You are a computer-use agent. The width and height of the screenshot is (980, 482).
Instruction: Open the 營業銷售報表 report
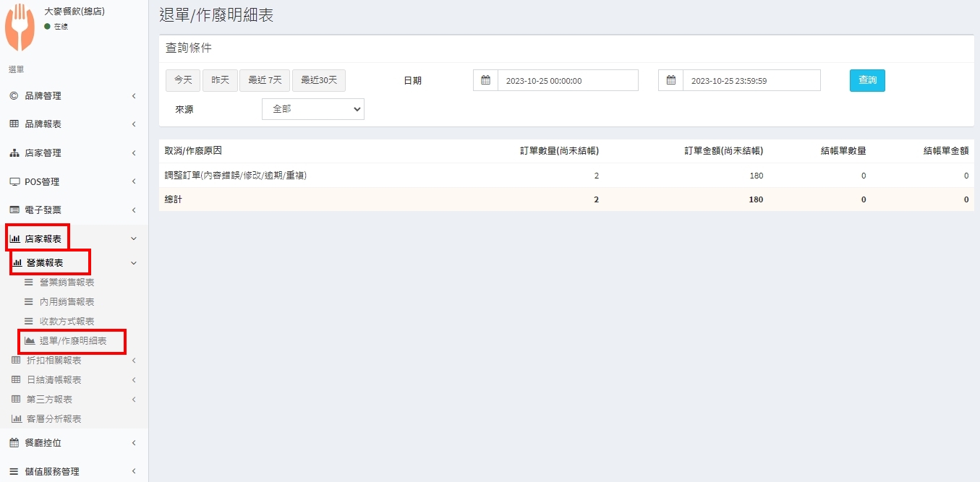(67, 282)
